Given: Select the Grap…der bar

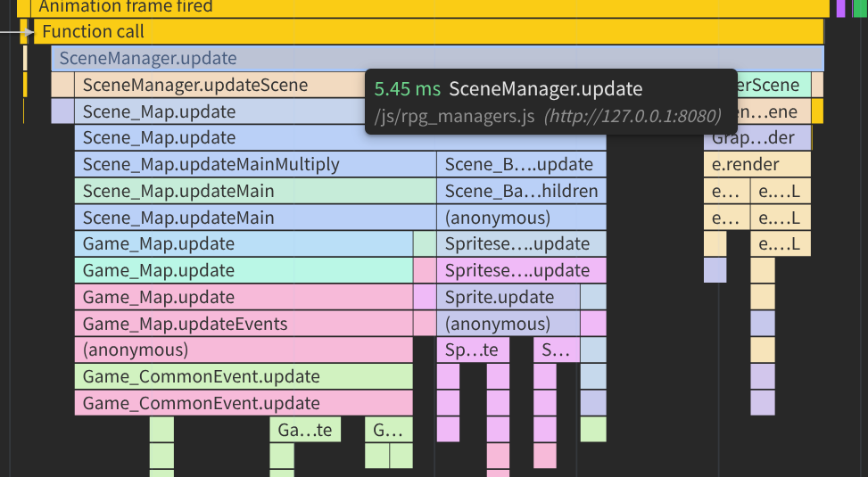Looking at the screenshot, I should click(x=757, y=137).
